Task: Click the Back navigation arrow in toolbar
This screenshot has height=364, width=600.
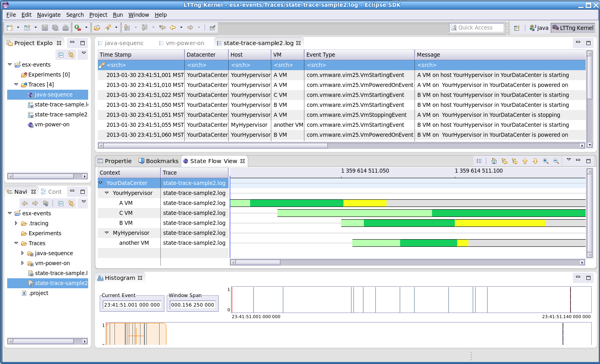Action: 173,28
